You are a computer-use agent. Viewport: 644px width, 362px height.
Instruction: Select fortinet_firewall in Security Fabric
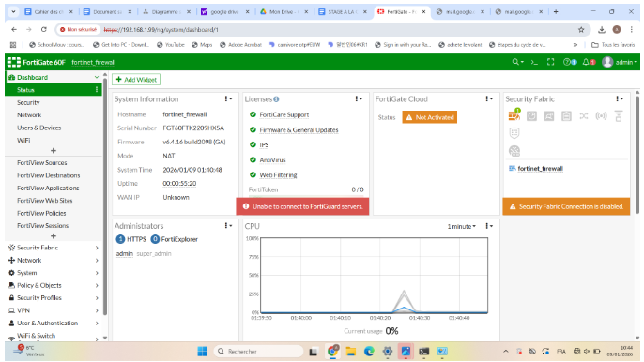click(540, 169)
